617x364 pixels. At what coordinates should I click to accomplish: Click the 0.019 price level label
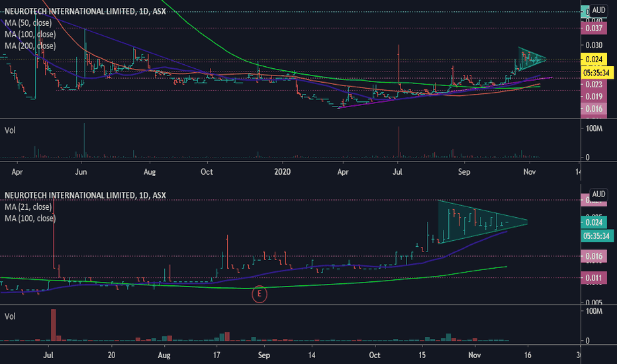594,97
